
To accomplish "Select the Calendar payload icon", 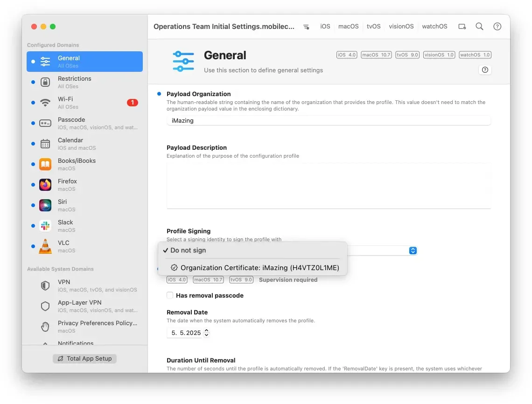I will pos(45,143).
